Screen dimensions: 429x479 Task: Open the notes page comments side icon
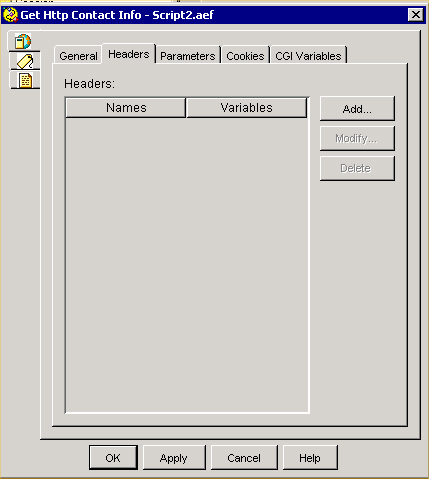point(26,81)
